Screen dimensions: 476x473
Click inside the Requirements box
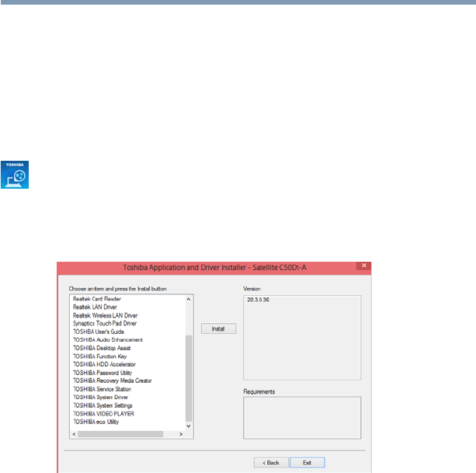[x=302, y=418]
